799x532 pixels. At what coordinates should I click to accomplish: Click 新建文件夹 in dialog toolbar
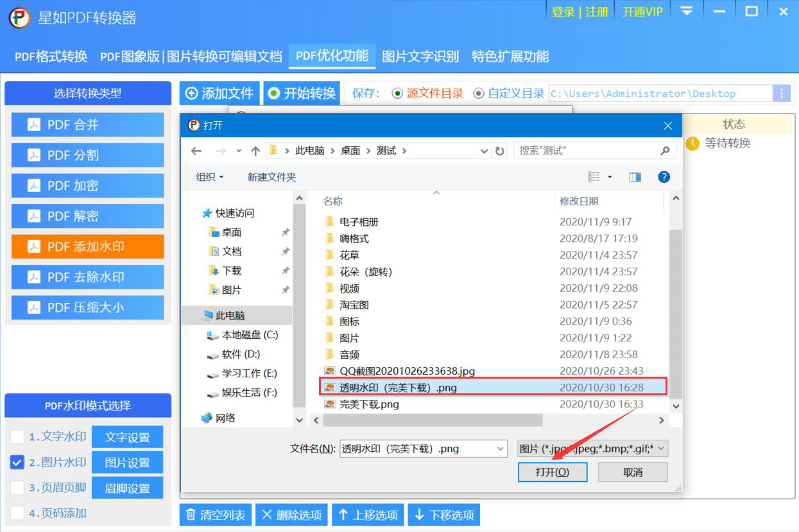(x=272, y=177)
